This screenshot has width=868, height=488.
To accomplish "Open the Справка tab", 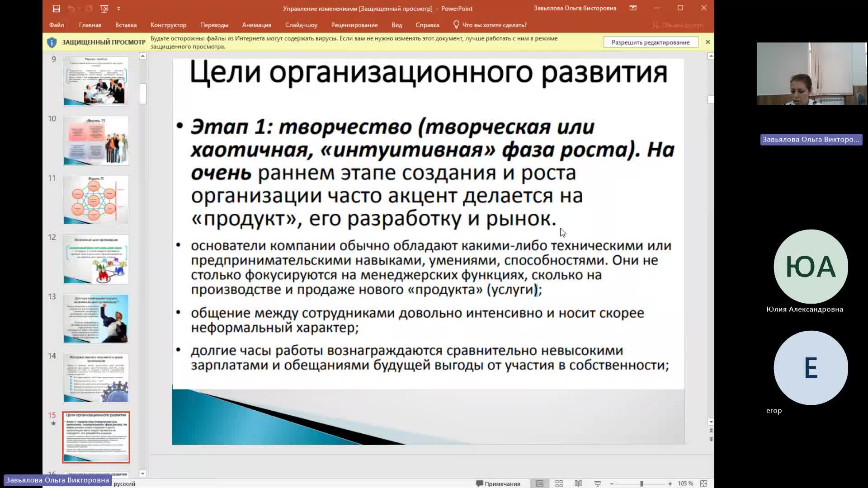I will (x=427, y=25).
